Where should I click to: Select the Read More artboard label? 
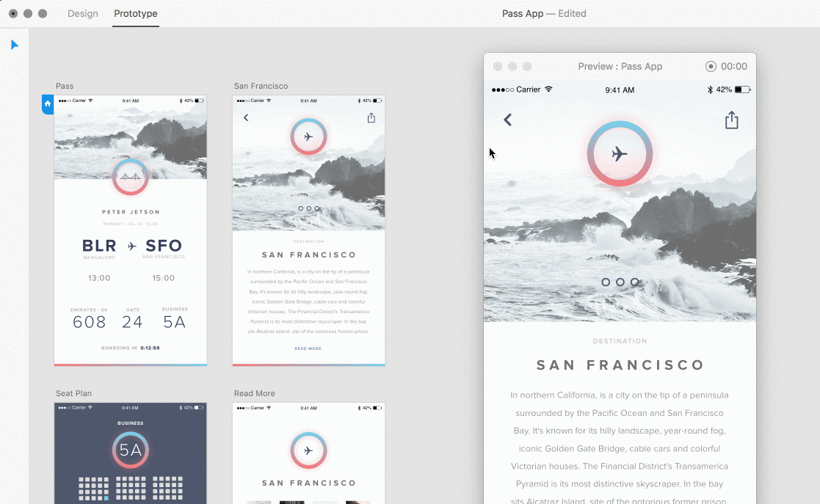click(254, 393)
